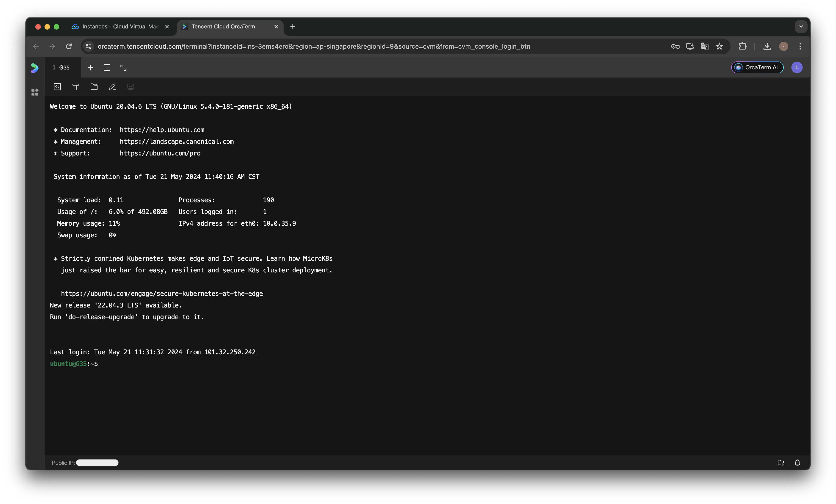Click the Processes value 190
This screenshot has height=504, width=836.
[268, 200]
